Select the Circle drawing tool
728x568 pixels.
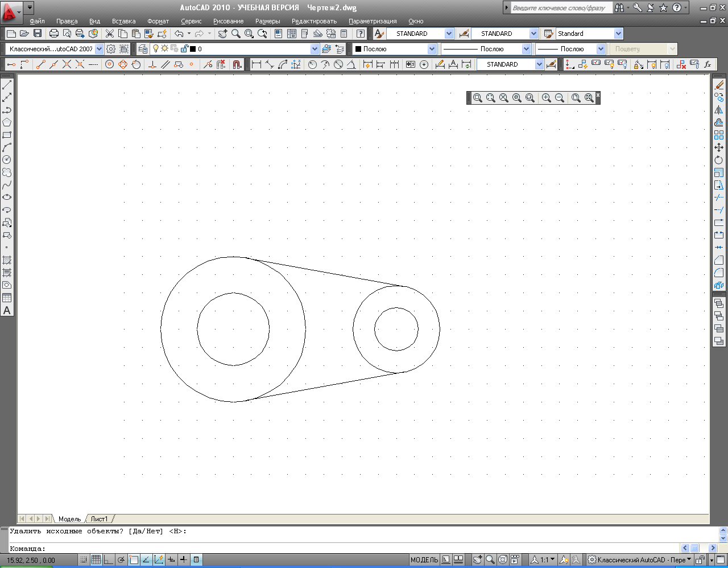[7, 160]
